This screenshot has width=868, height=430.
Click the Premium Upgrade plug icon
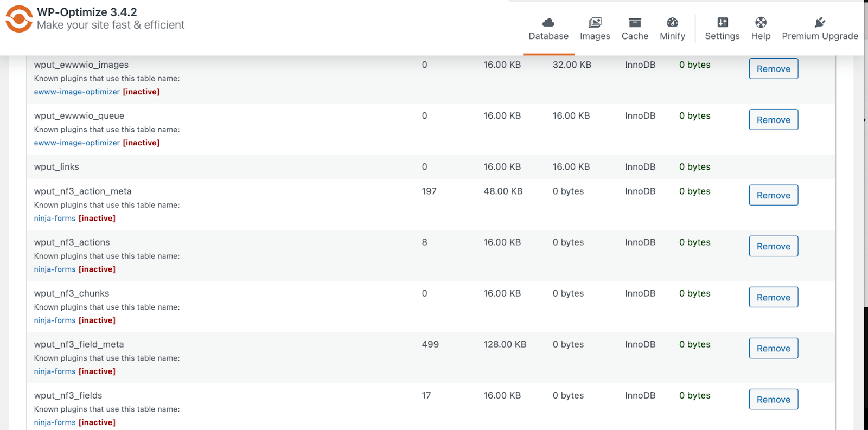tap(820, 22)
